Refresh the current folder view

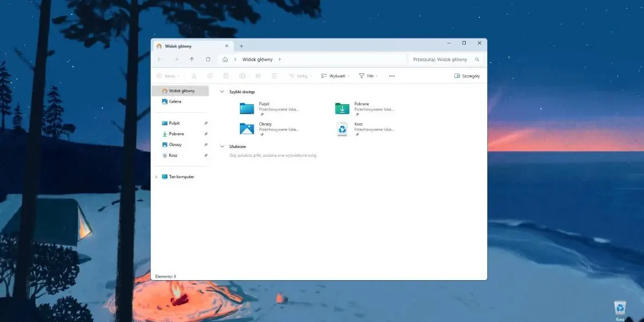click(x=208, y=60)
